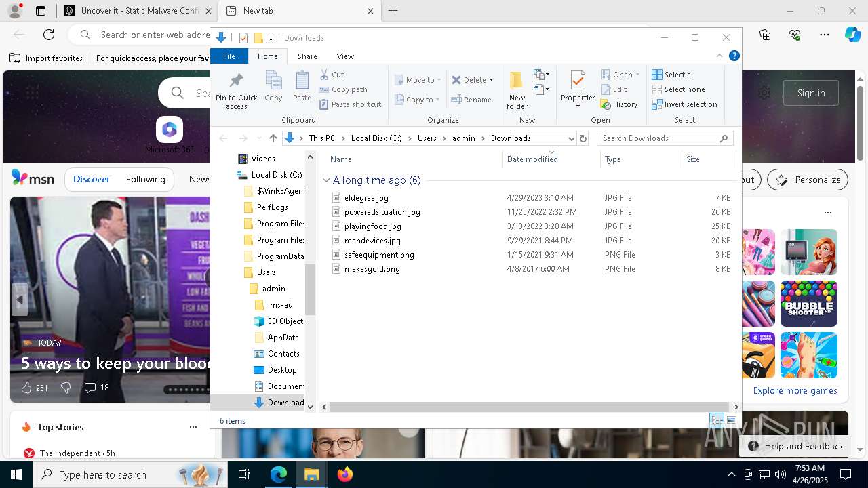Open the File menu tab

coord(229,56)
